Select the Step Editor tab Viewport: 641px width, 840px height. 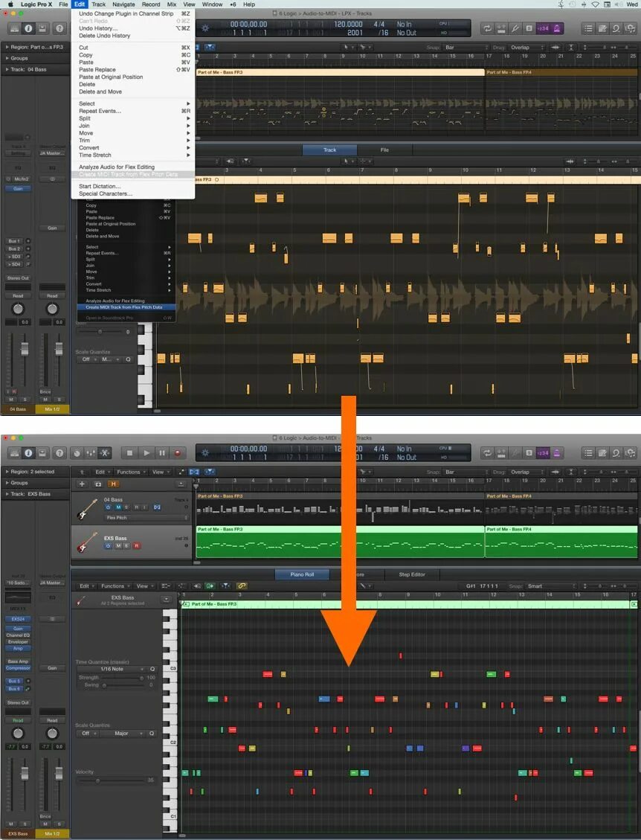[412, 574]
